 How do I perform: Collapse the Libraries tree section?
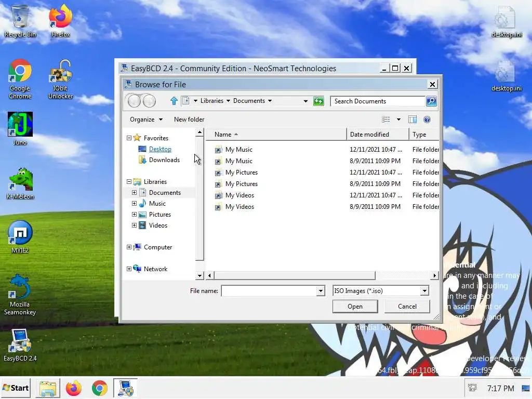[x=129, y=182]
